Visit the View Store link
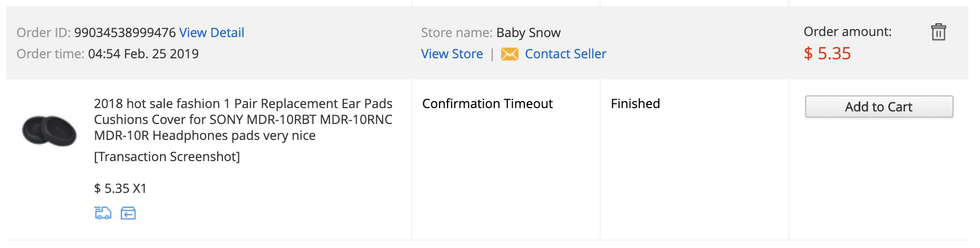This screenshot has width=980, height=248. 452,54
